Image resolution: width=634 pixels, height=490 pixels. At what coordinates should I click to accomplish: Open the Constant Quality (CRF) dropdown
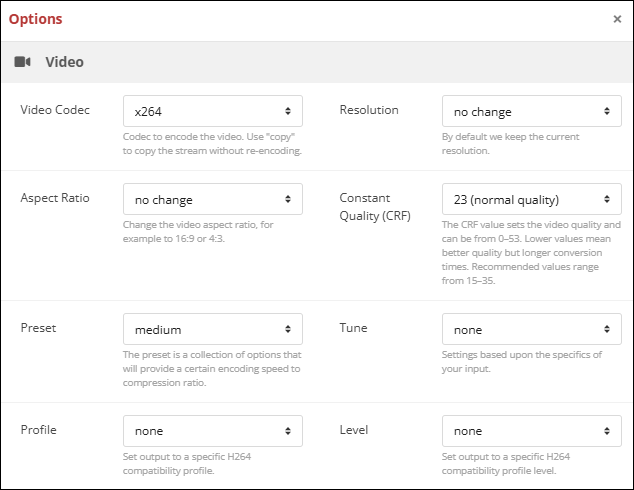(532, 199)
